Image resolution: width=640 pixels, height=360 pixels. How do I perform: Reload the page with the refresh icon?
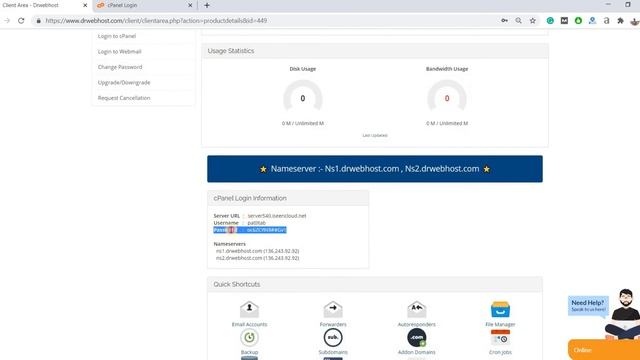(21, 20)
